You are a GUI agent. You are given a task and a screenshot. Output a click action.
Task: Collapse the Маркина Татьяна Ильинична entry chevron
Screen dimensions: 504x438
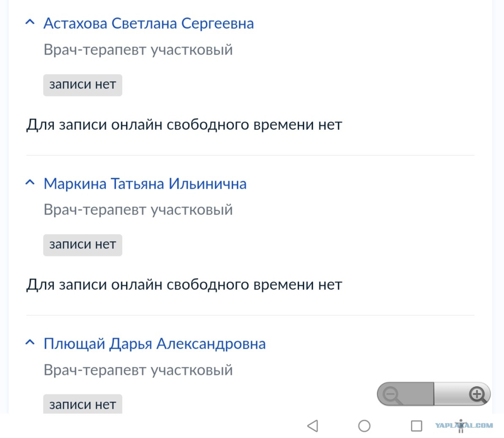(x=30, y=183)
